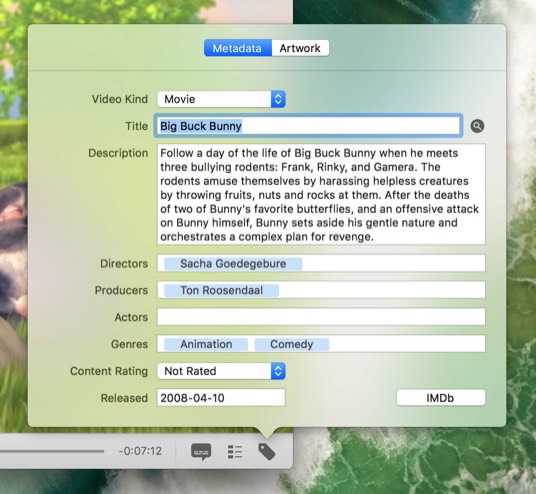This screenshot has width=536, height=494.
Task: Select the Comedy genre token
Action: 292,344
